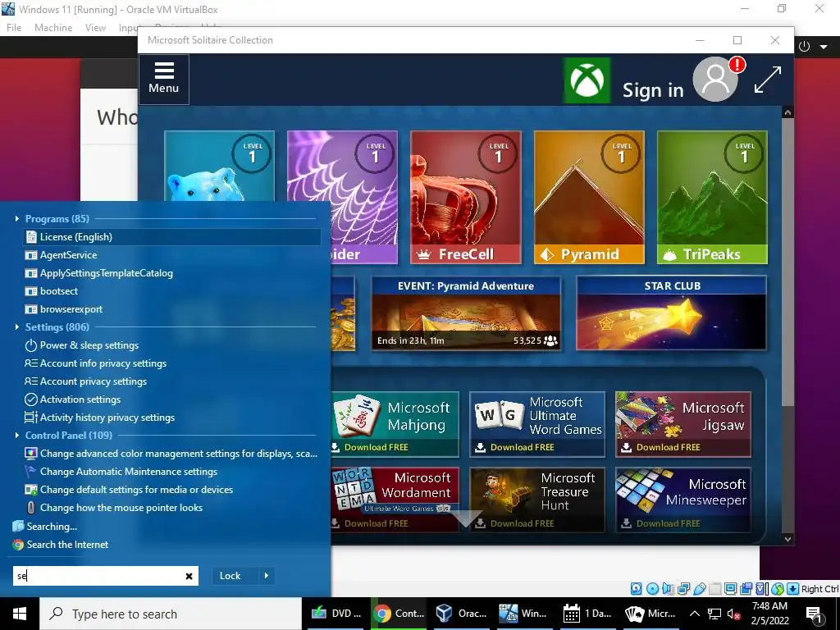840x630 pixels.
Task: Download Microsoft Mahjong for free
Action: pyautogui.click(x=395, y=424)
